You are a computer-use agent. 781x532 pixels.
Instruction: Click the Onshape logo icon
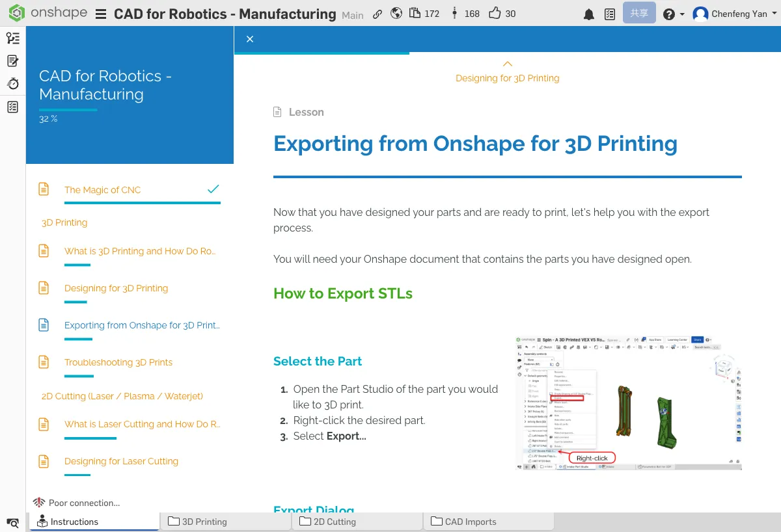[x=17, y=14]
